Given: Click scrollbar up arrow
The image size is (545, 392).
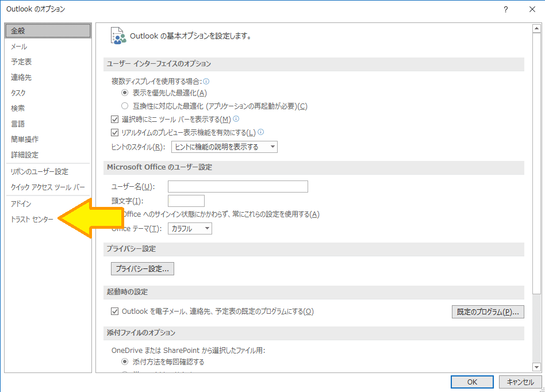Looking at the screenshot, I should [536, 29].
